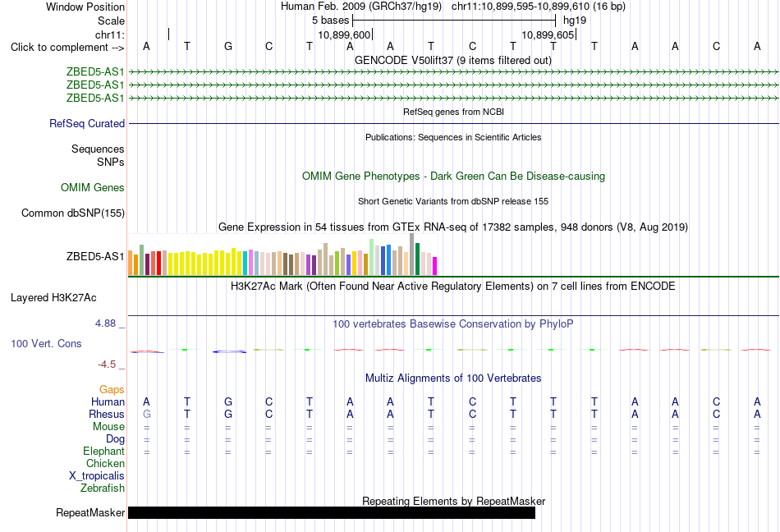The height and width of the screenshot is (532, 780).
Task: Click the X_tropicalis species label
Action: [97, 476]
